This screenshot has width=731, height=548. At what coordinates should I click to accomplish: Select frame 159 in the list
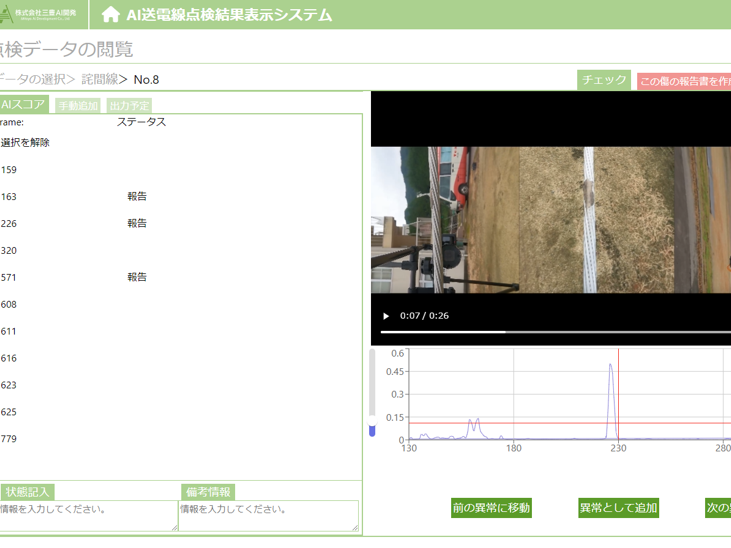pyautogui.click(x=9, y=170)
